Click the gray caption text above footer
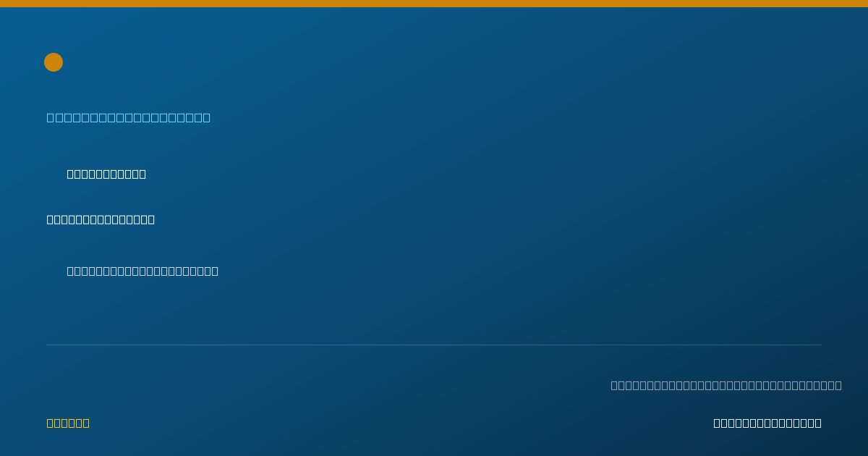This screenshot has width=868, height=456. click(x=726, y=385)
